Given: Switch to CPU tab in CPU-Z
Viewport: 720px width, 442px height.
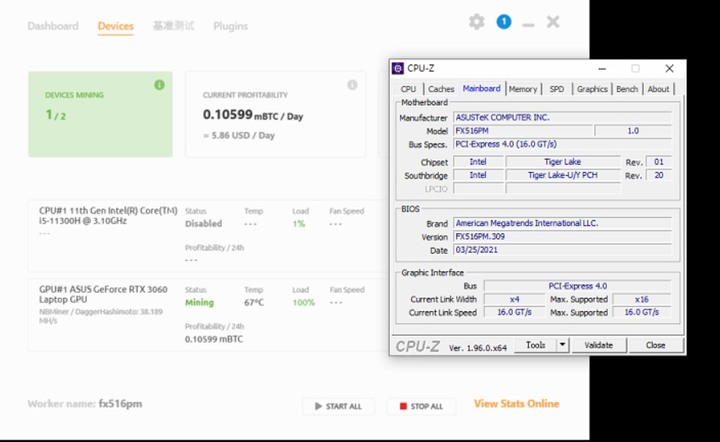Looking at the screenshot, I should tap(408, 89).
